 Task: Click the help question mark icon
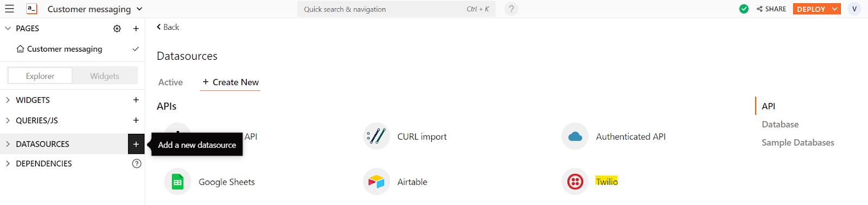tap(511, 9)
